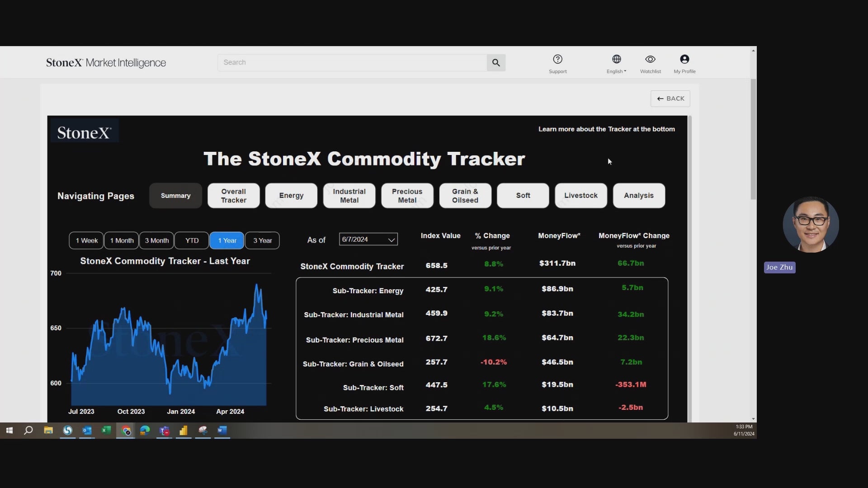868x488 pixels.
Task: Select the YTD time range
Action: coord(192,240)
